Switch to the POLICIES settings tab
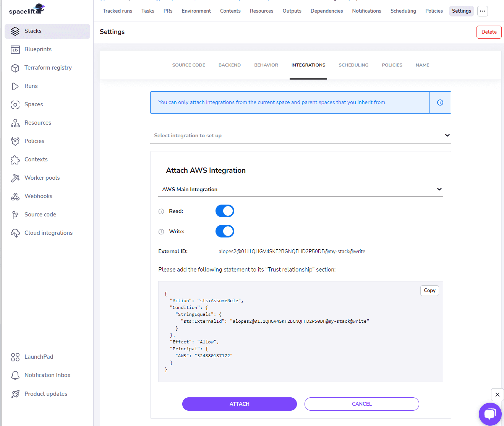The height and width of the screenshot is (426, 504). coord(392,65)
